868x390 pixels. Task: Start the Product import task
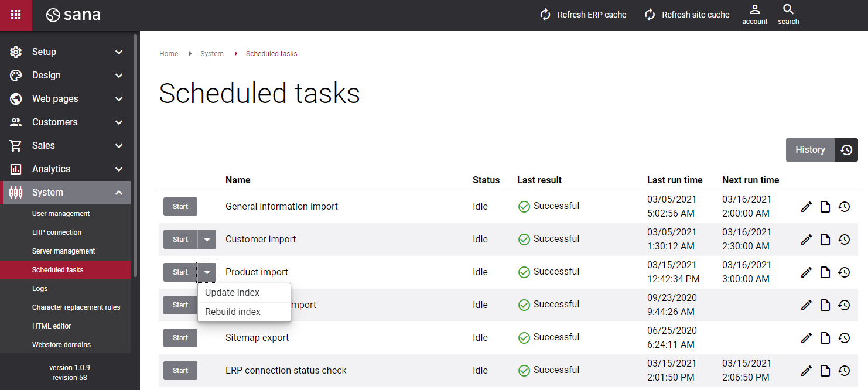(x=180, y=272)
